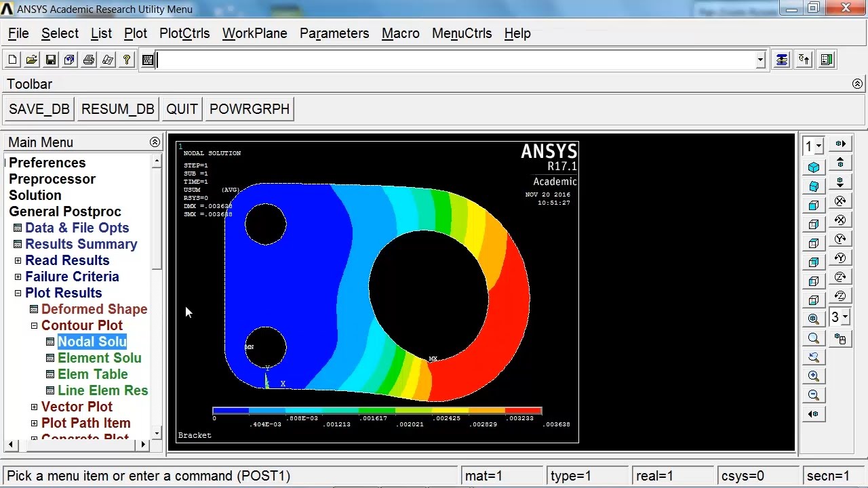Click the Preprocessor main menu item
Image resolution: width=868 pixels, height=488 pixels.
pyautogui.click(x=52, y=179)
